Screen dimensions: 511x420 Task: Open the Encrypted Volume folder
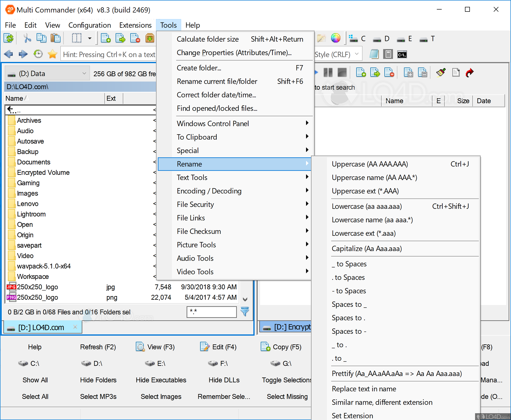coord(43,172)
